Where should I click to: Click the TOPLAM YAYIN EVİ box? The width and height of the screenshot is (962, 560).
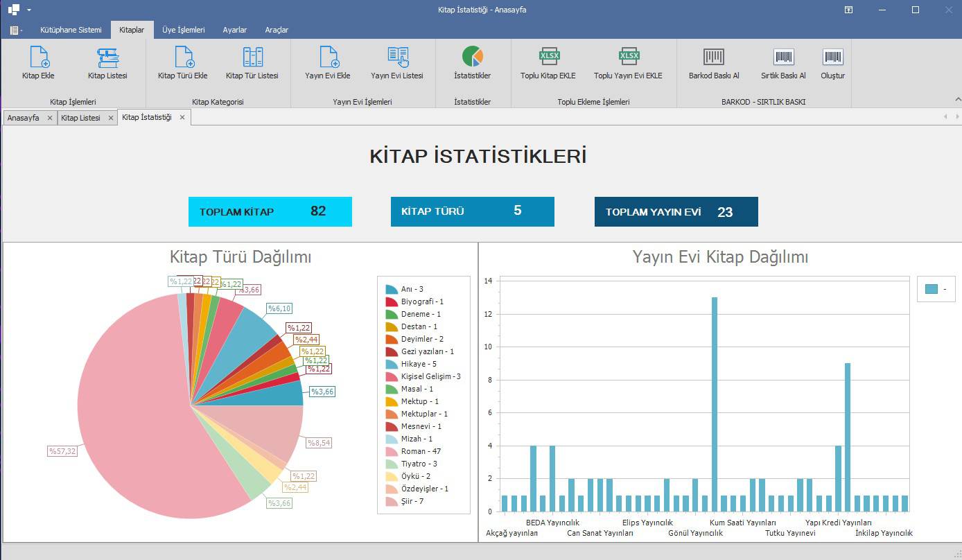pos(676,211)
